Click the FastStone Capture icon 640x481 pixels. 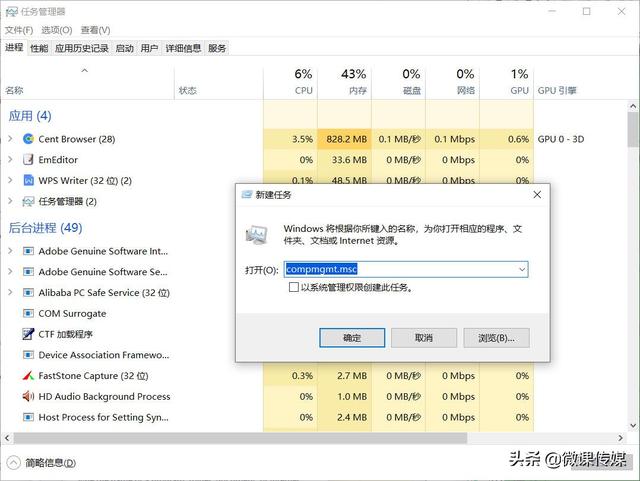(29, 376)
